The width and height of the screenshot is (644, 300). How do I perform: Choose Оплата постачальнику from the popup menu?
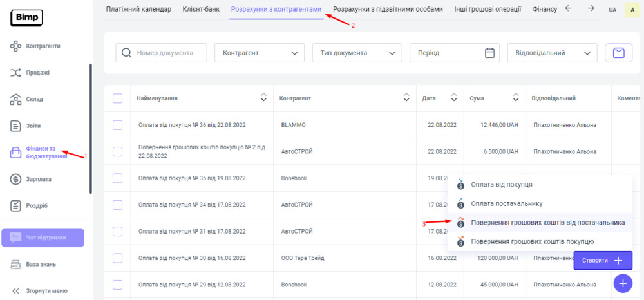(506, 203)
